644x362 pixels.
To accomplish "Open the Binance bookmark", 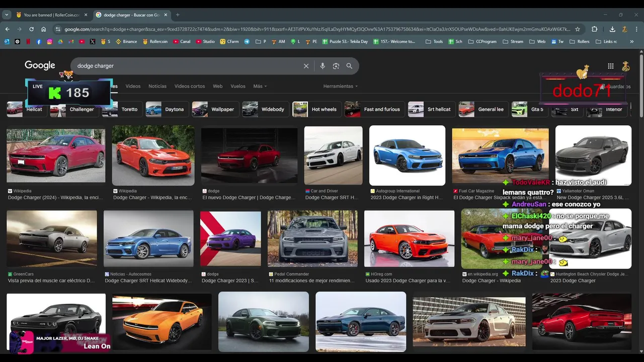I will (x=126, y=42).
